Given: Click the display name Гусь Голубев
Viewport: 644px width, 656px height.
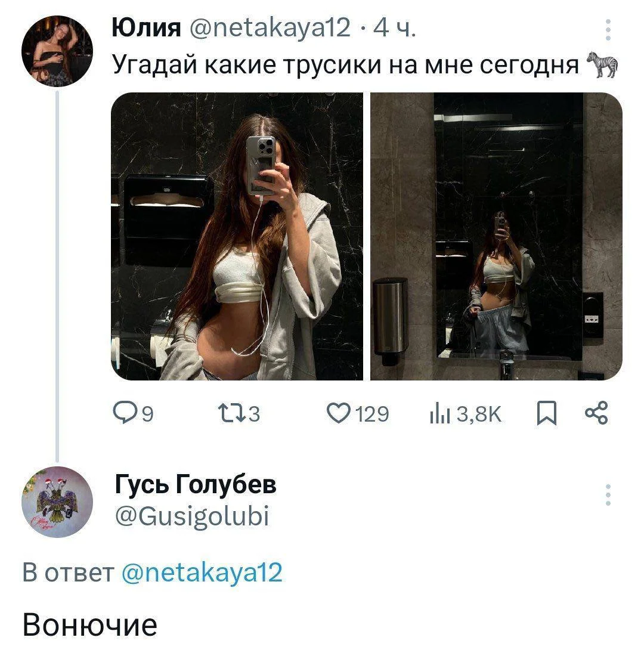Looking at the screenshot, I should [x=195, y=485].
